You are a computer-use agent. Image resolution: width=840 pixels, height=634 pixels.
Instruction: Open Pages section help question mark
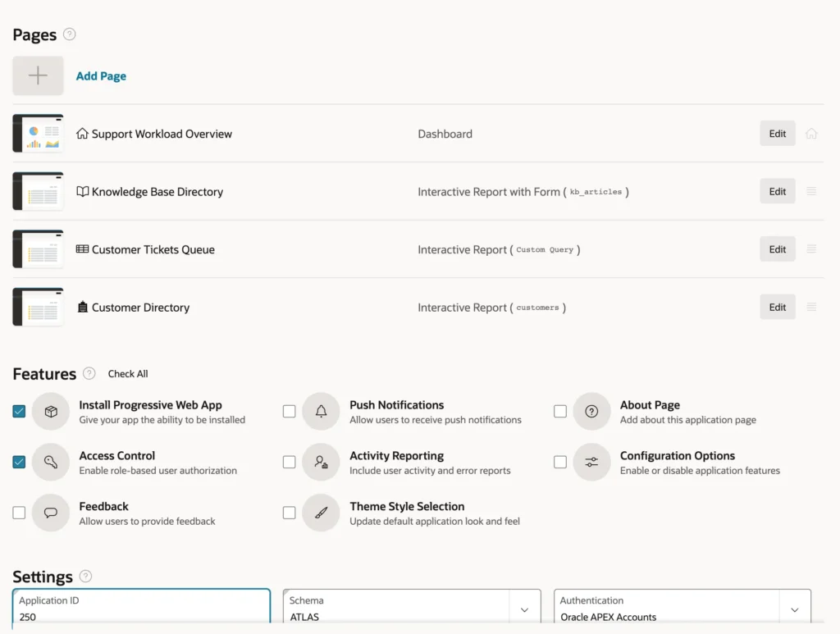[x=69, y=34]
